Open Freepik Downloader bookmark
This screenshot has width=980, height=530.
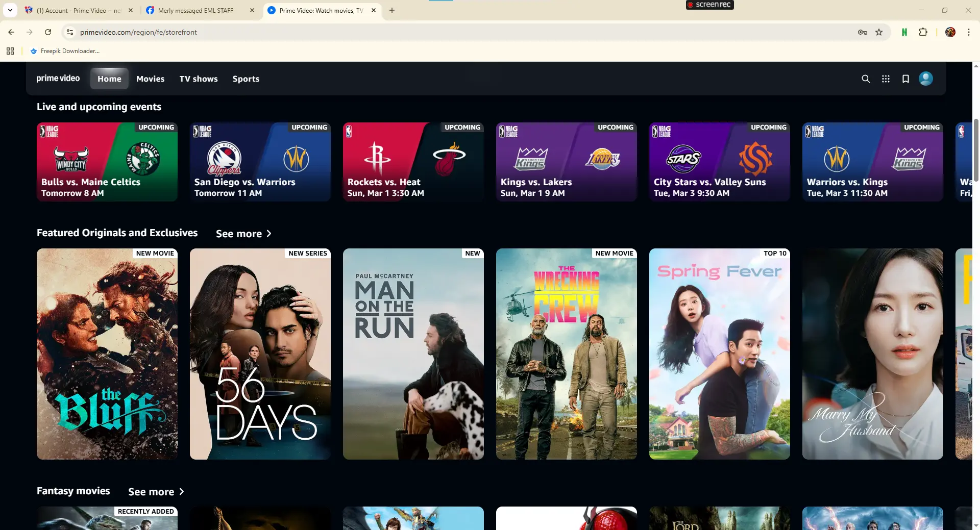(x=65, y=51)
